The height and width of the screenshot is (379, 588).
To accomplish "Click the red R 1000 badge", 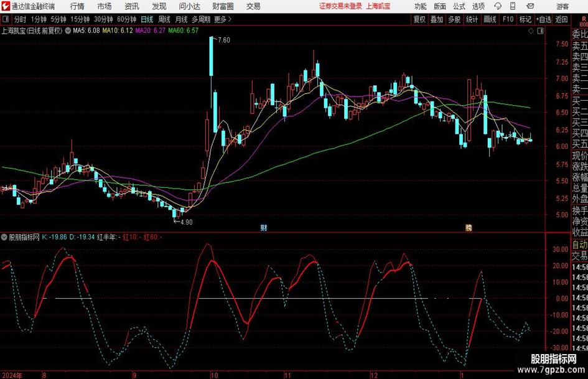I will click(584, 21).
